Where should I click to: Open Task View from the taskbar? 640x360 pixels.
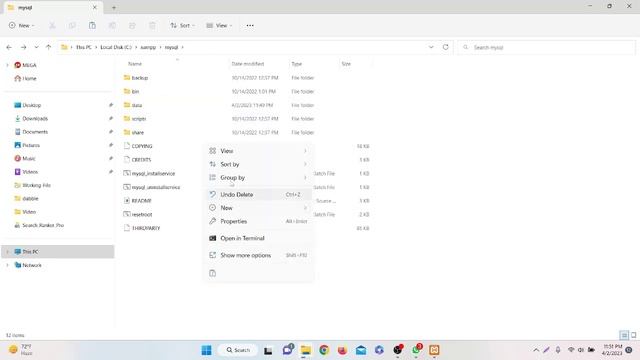268,350
